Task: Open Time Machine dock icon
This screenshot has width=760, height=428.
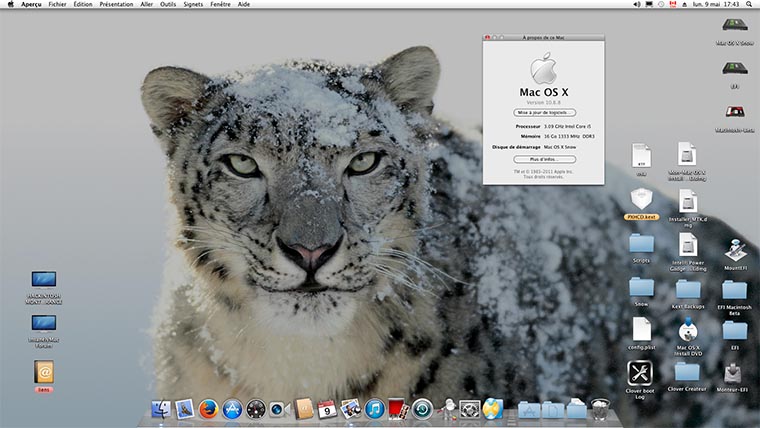Action: (422, 409)
